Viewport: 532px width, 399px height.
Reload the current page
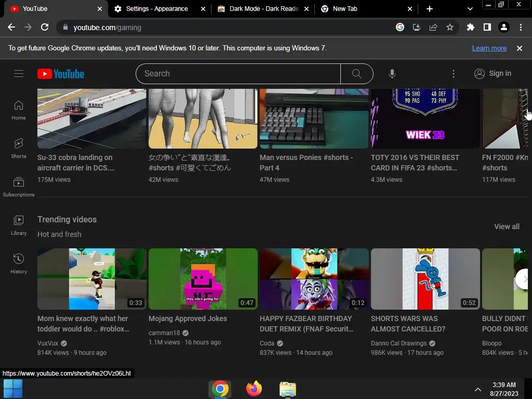[x=45, y=28]
